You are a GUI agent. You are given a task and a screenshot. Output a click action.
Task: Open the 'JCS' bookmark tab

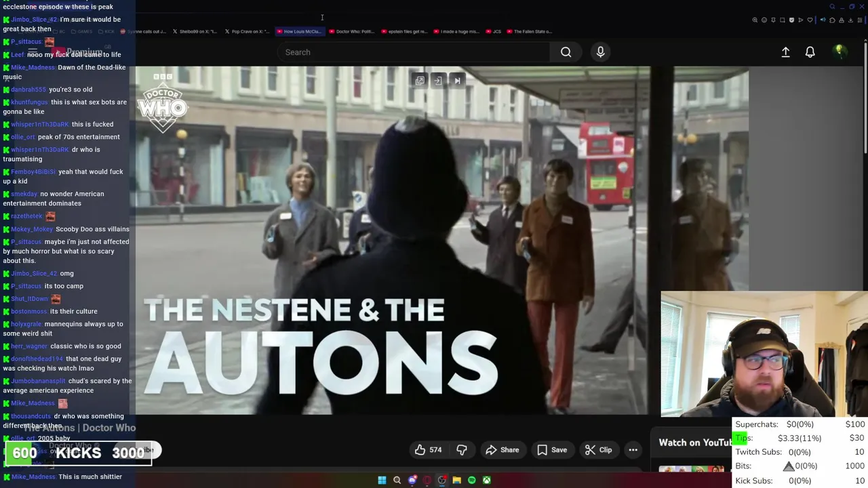[494, 31]
